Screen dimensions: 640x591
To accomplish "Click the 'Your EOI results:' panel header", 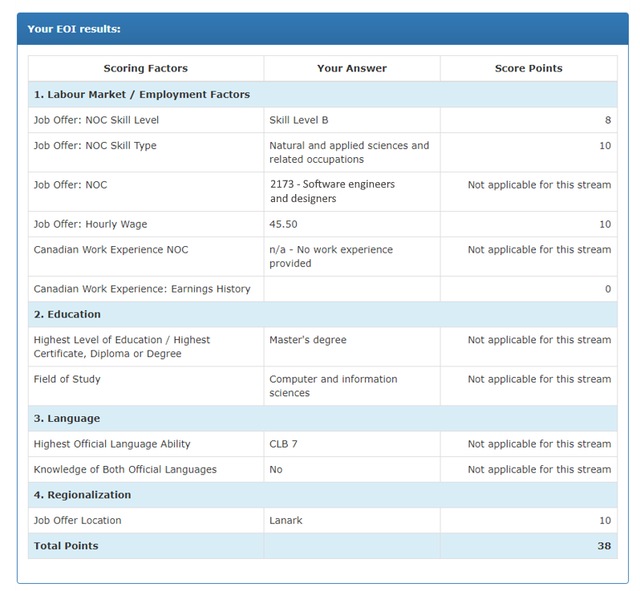I will pyautogui.click(x=322, y=29).
